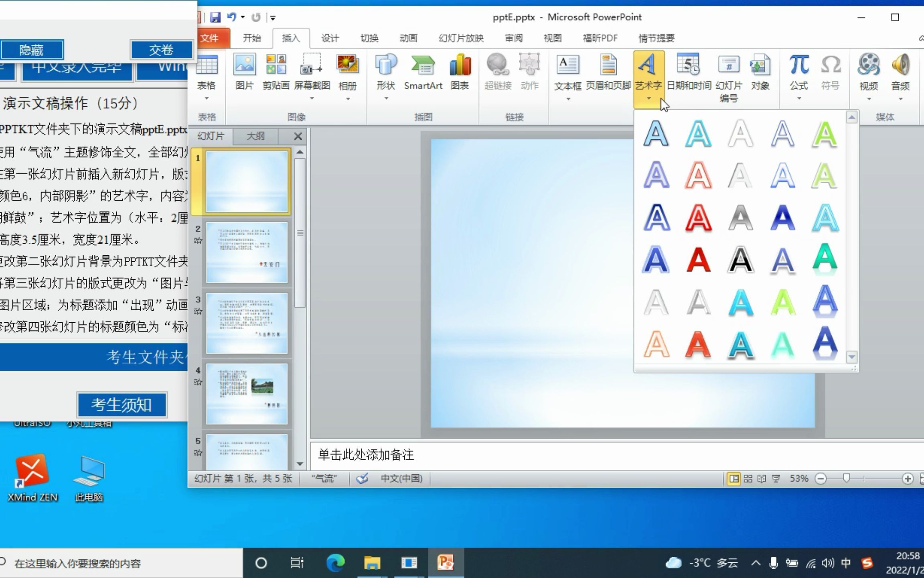Select Normal view in status bar
Screen dimensions: 924x578
(734, 478)
